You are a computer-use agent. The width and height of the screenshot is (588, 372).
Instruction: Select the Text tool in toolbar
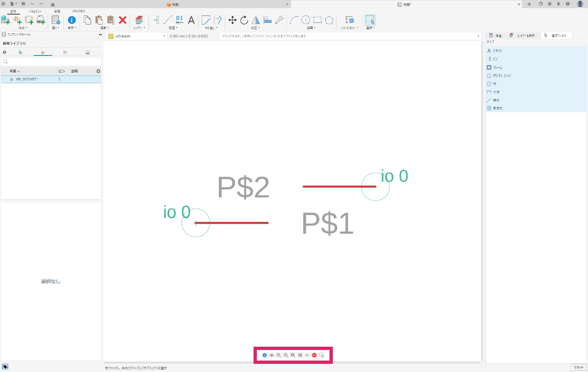[191, 20]
